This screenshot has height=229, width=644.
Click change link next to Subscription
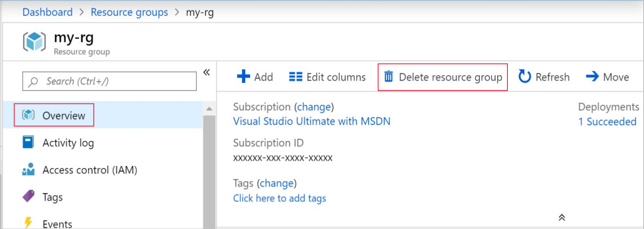(314, 107)
